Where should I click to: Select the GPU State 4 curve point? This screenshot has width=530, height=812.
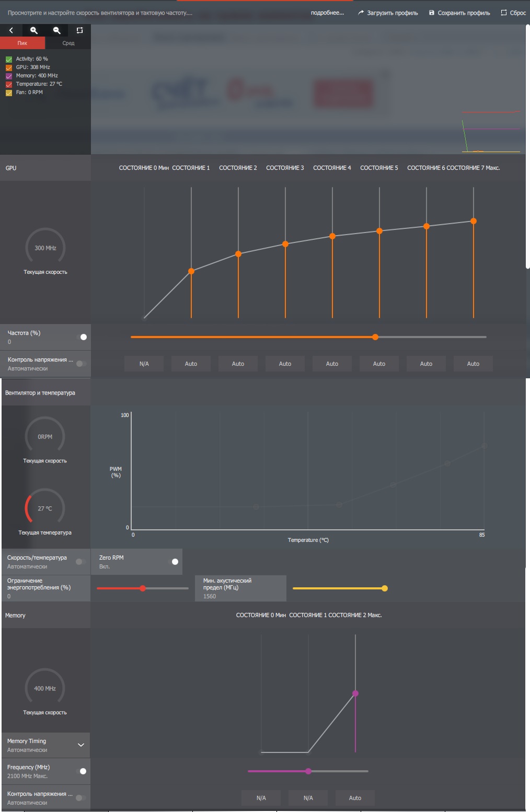[x=332, y=236]
